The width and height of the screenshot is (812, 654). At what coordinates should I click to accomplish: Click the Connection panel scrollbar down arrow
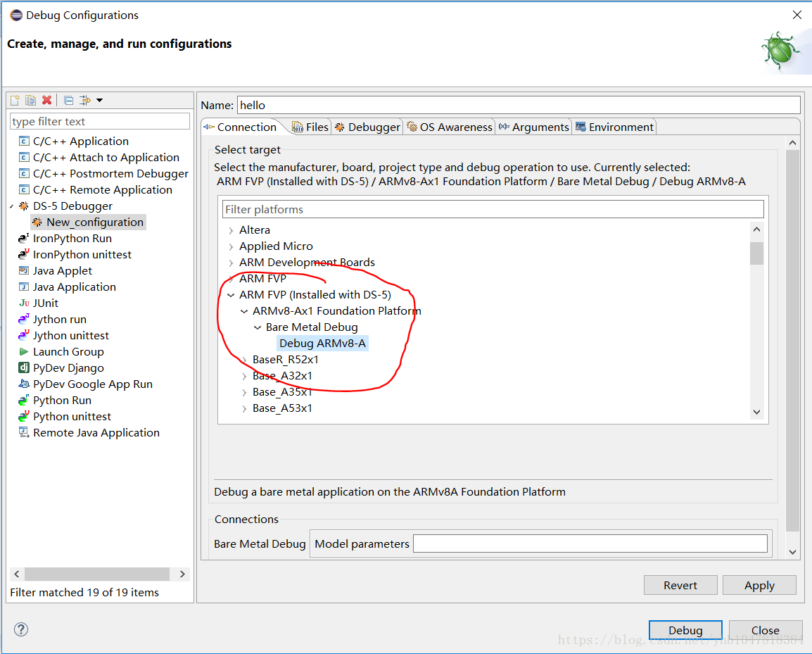pyautogui.click(x=792, y=552)
